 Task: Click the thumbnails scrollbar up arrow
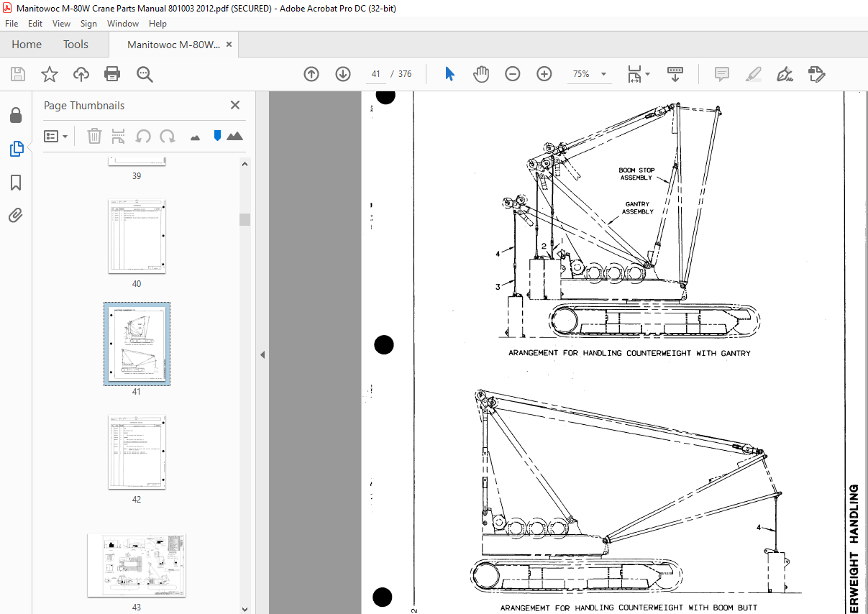(245, 163)
